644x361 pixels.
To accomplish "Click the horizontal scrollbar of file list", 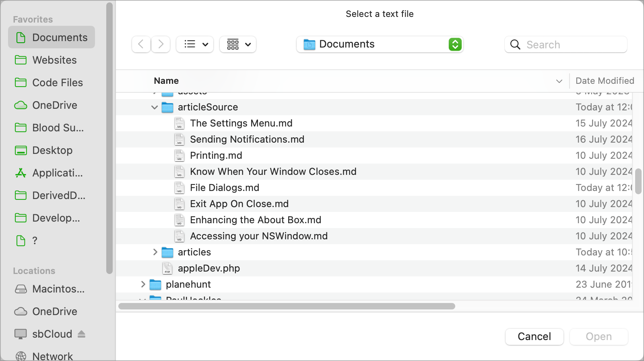I will (x=287, y=306).
